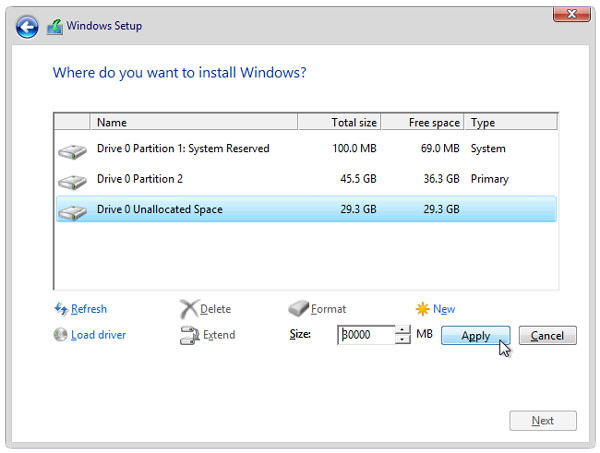Image resolution: width=600 pixels, height=453 pixels.
Task: Sort by the Free space column header
Action: pyautogui.click(x=422, y=122)
